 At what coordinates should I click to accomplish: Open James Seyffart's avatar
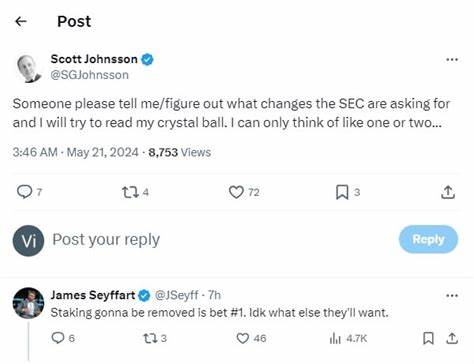28,303
